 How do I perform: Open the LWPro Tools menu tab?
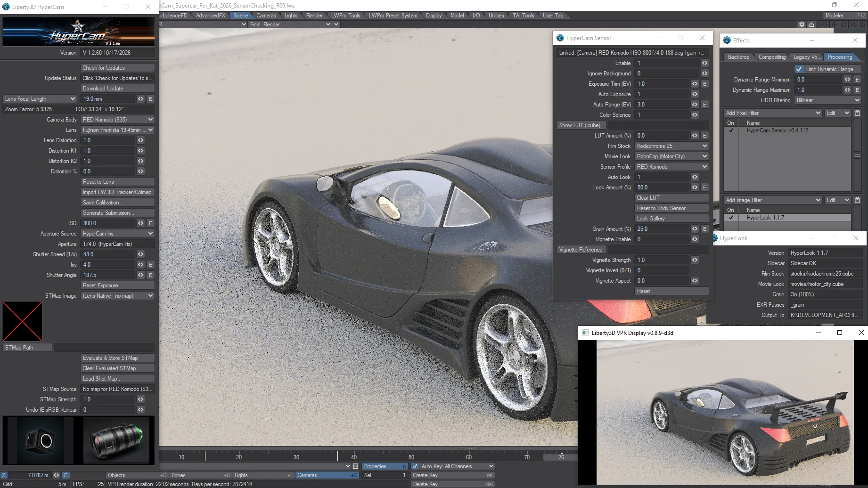pyautogui.click(x=345, y=16)
